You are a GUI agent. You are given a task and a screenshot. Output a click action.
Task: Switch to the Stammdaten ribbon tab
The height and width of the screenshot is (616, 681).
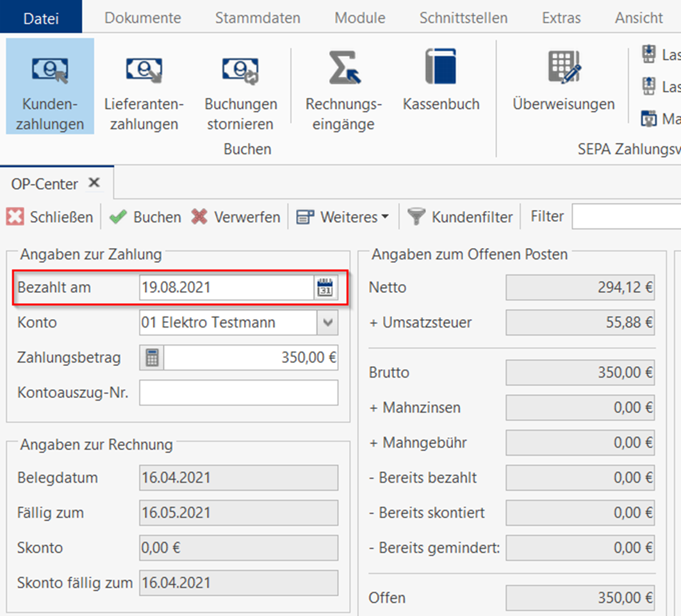(258, 18)
